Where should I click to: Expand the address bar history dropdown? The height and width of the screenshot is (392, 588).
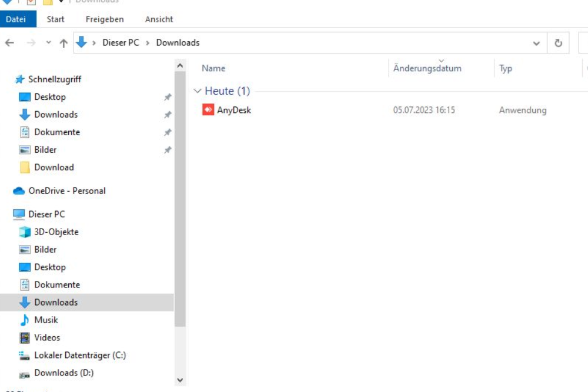(x=536, y=43)
